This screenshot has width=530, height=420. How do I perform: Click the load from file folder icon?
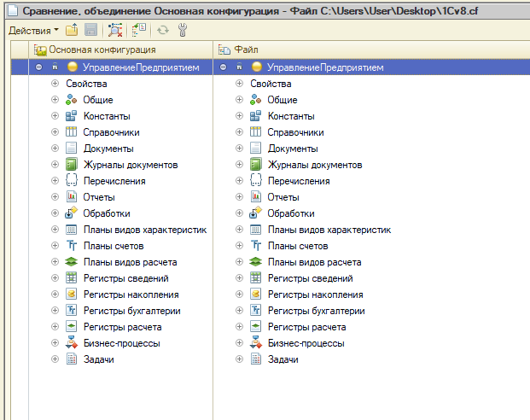tap(72, 30)
